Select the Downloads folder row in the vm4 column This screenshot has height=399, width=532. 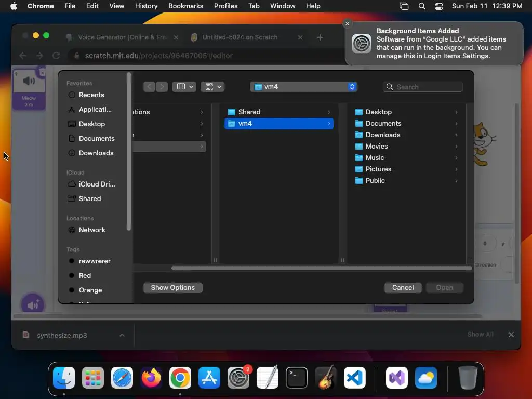point(406,135)
